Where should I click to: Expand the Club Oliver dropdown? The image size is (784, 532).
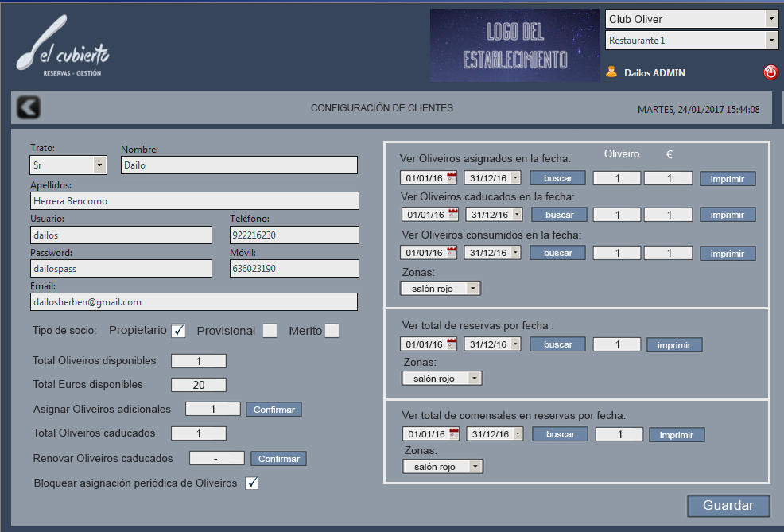coord(770,19)
